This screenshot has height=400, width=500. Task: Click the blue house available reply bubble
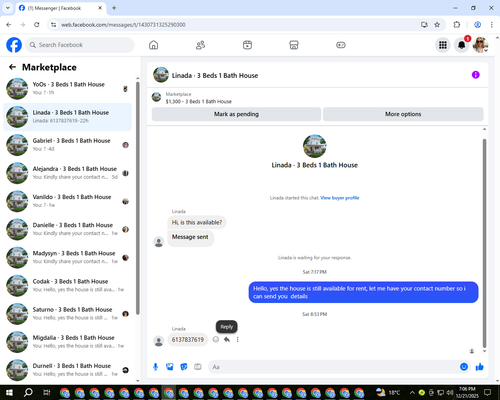pyautogui.click(x=363, y=292)
